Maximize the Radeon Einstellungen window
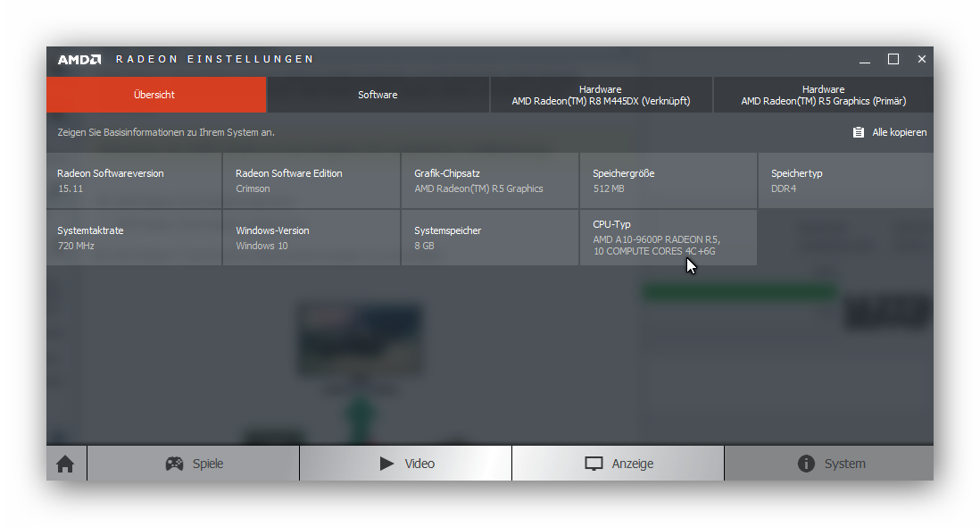The height and width of the screenshot is (527, 980). click(893, 59)
